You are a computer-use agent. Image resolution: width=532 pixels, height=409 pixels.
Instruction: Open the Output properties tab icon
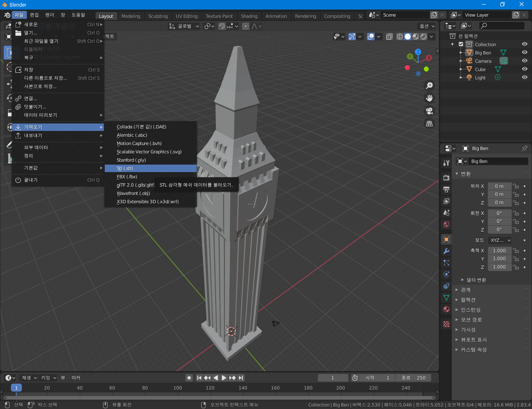pyautogui.click(x=446, y=190)
